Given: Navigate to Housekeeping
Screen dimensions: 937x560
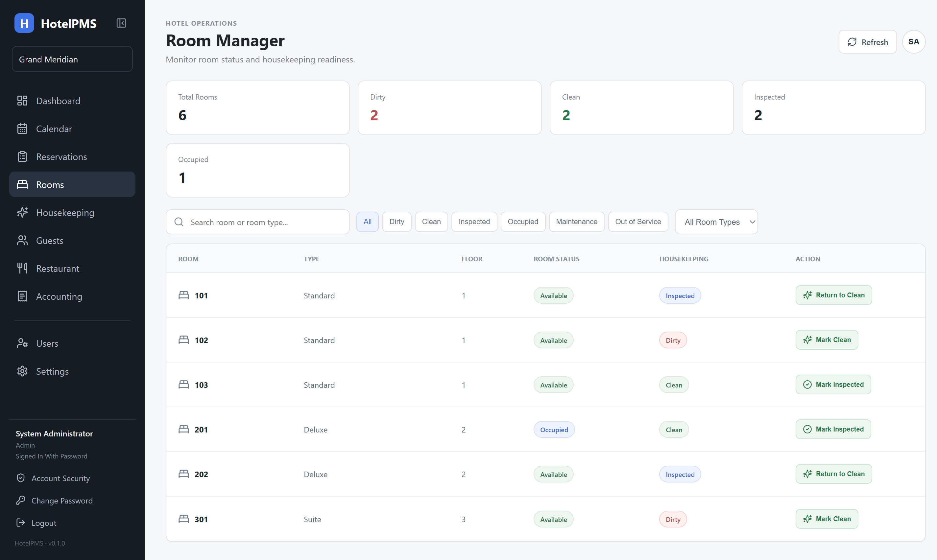Looking at the screenshot, I should (72, 212).
